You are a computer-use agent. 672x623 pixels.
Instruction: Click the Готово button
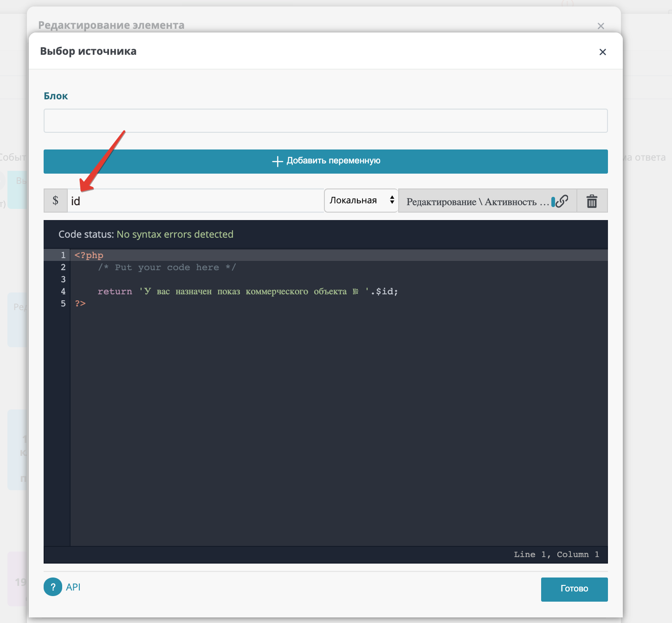pos(575,589)
